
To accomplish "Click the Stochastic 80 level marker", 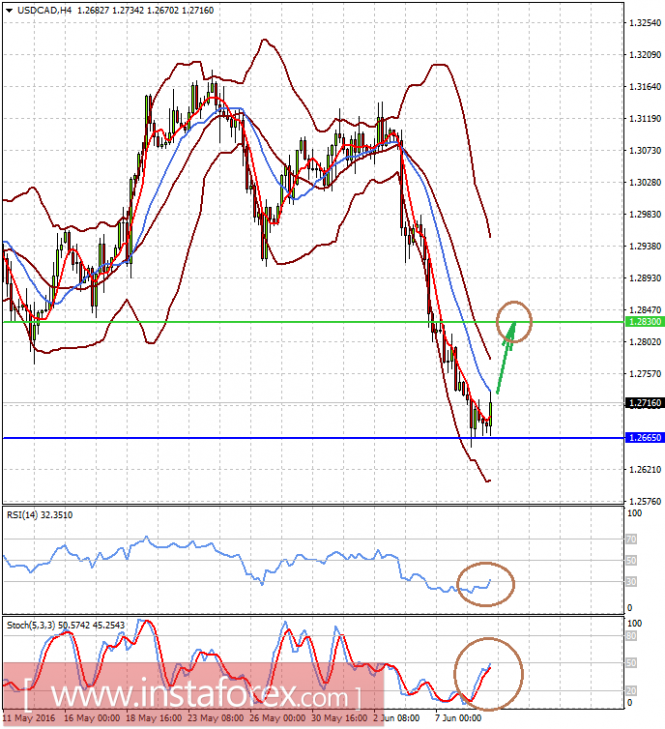I will [x=631, y=636].
